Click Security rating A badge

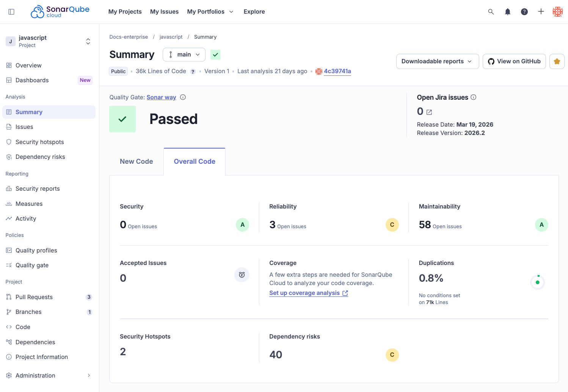[243, 225]
